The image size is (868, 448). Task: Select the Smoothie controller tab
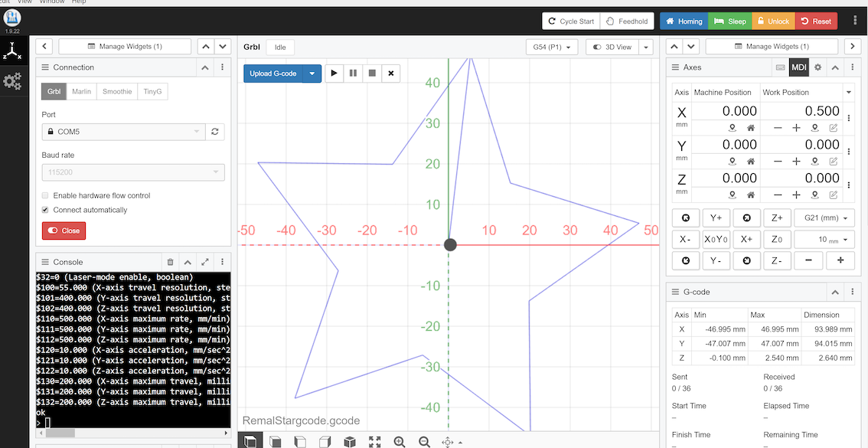117,91
